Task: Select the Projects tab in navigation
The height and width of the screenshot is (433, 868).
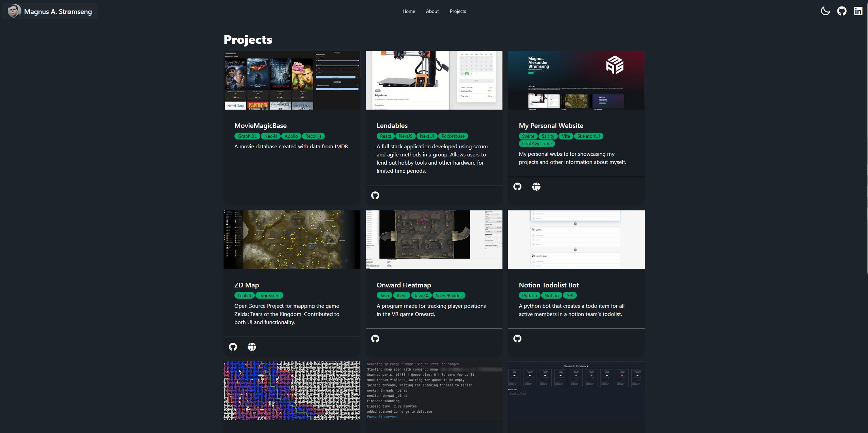Action: point(458,11)
